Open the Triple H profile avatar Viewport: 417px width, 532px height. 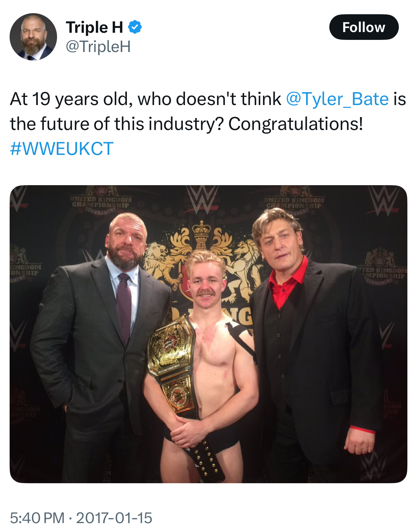click(x=33, y=37)
